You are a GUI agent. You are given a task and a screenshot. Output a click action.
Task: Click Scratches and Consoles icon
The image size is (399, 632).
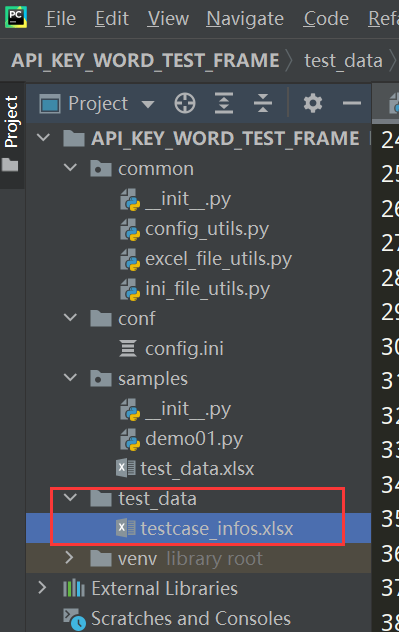coord(74,619)
